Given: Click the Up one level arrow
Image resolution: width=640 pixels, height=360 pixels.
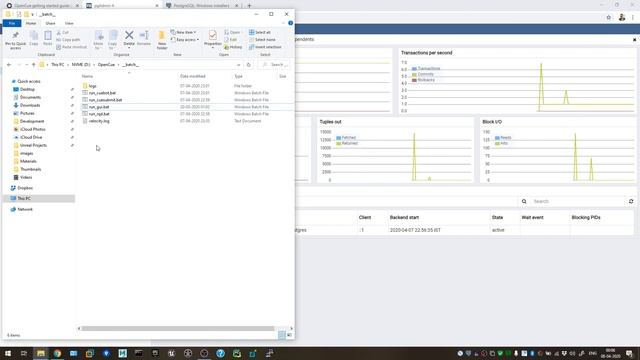Looking at the screenshot, I should click(33, 64).
